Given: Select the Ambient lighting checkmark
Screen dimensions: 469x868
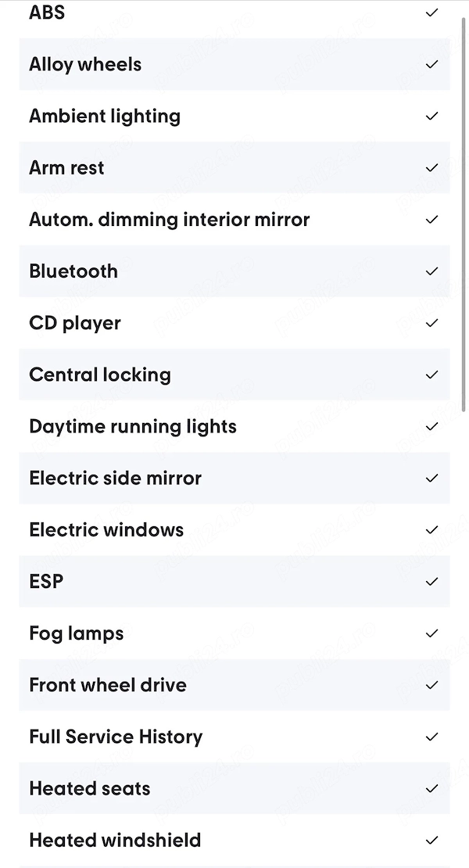Looking at the screenshot, I should [x=432, y=116].
